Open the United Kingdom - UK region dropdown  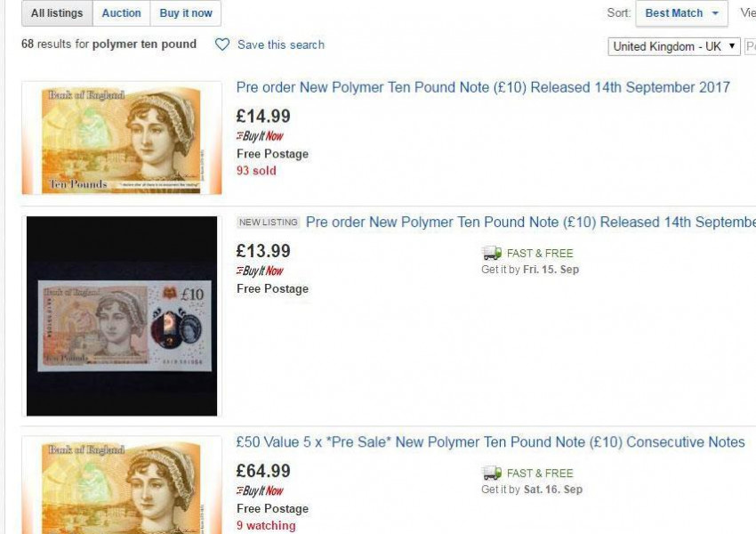675,44
